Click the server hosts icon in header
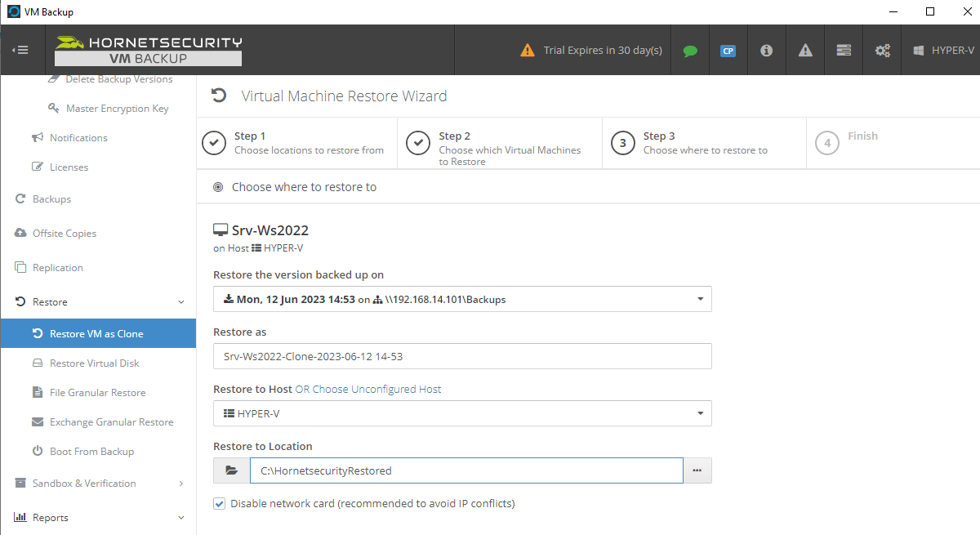Viewport: 980px width, 535px height. [844, 51]
